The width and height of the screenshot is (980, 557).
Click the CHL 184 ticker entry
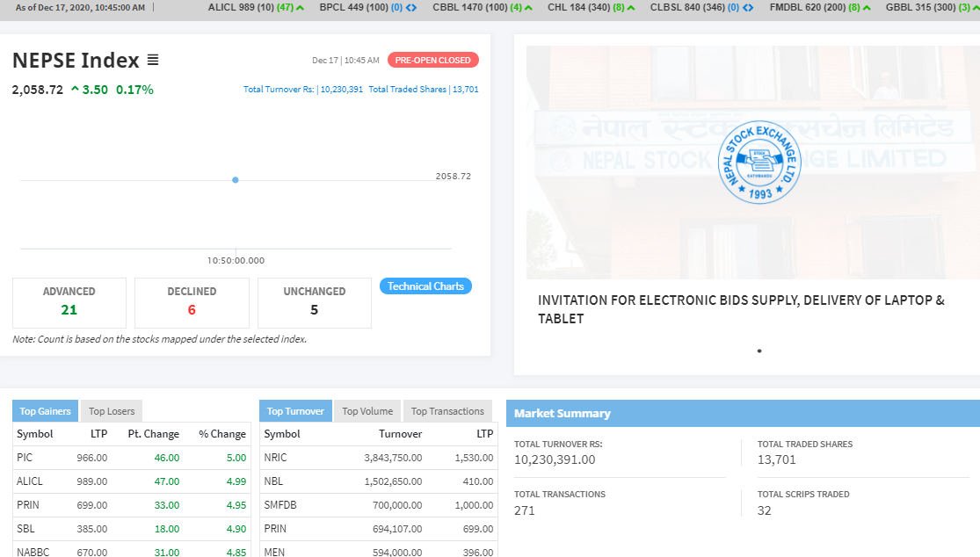click(592, 8)
